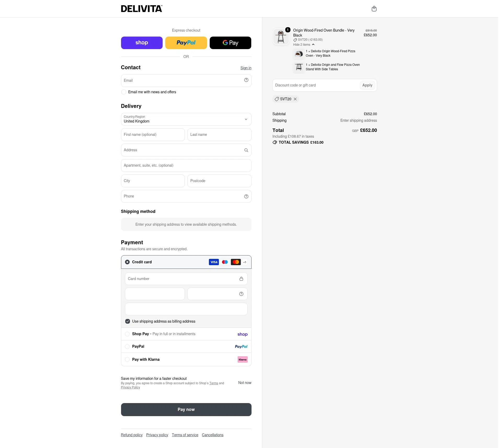Open the Country/Region dropdown

point(186,119)
